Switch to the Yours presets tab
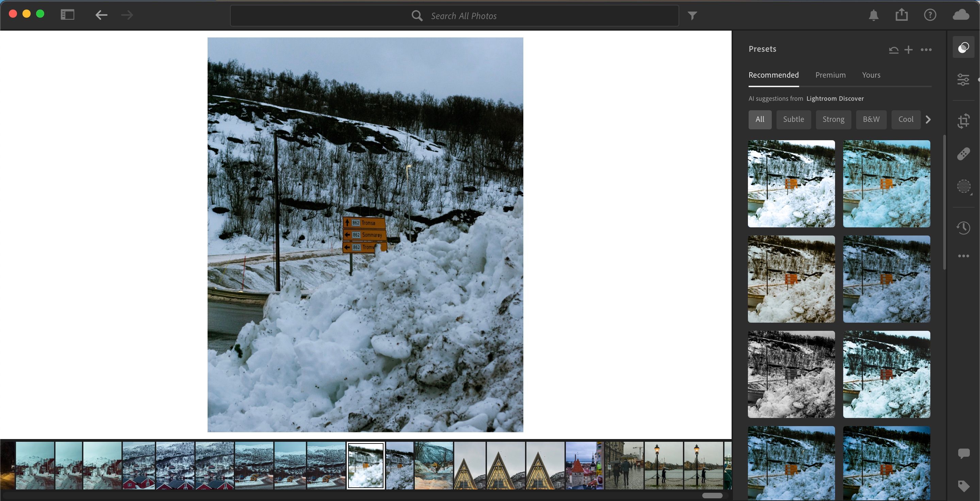 click(871, 75)
